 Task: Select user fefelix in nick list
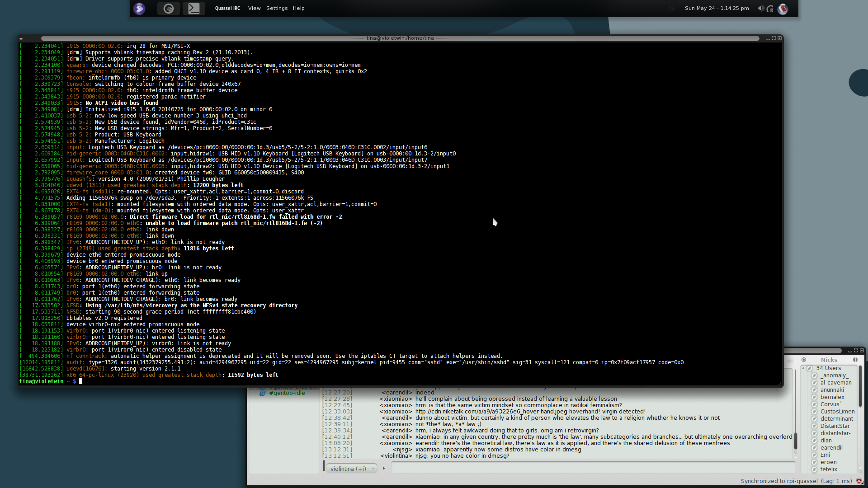(829, 469)
